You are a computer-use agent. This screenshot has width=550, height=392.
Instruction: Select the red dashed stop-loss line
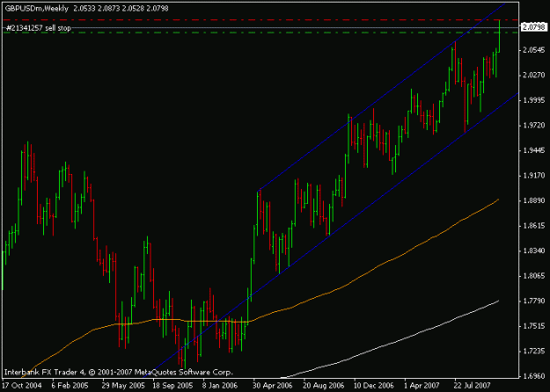click(x=260, y=19)
